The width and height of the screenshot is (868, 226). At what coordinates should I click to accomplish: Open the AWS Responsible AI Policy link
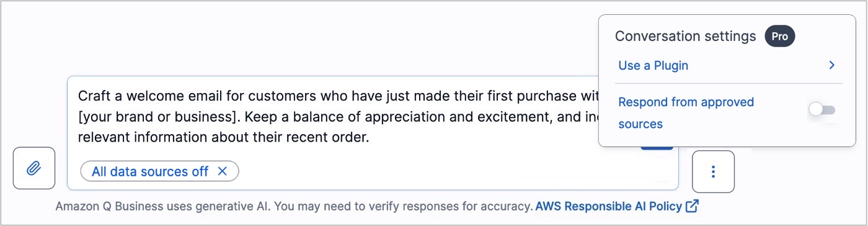point(609,206)
